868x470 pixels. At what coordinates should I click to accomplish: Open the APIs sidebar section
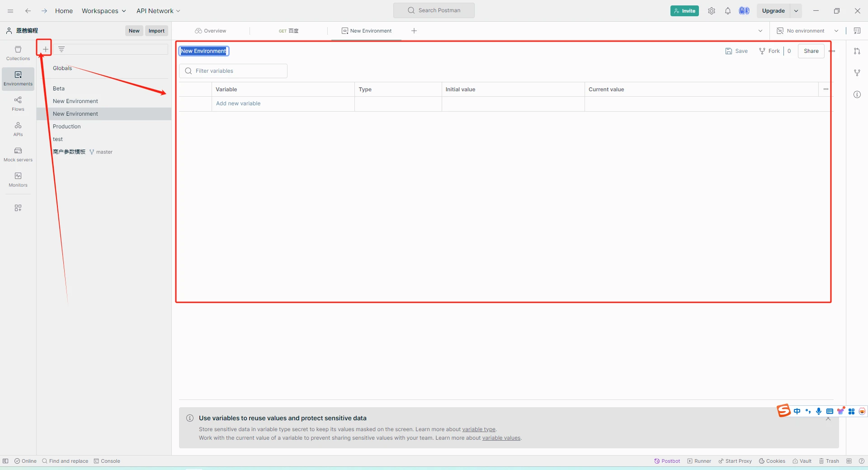(18, 129)
